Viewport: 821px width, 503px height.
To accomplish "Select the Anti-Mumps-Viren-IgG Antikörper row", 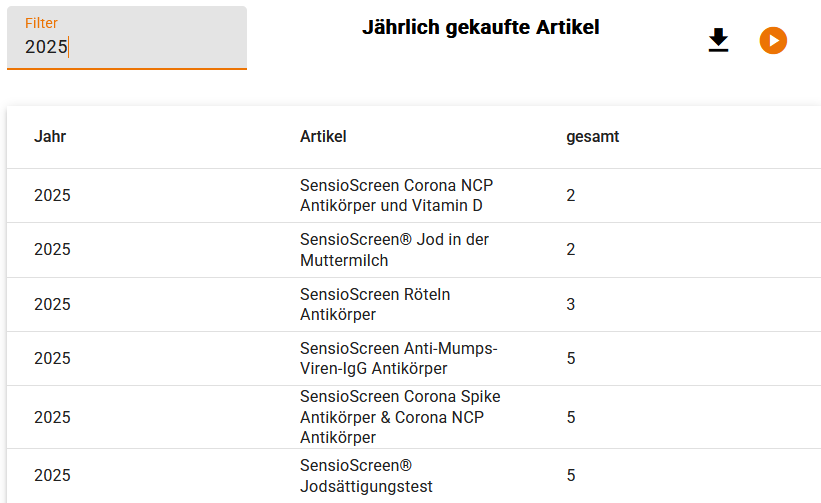I will tap(414, 359).
